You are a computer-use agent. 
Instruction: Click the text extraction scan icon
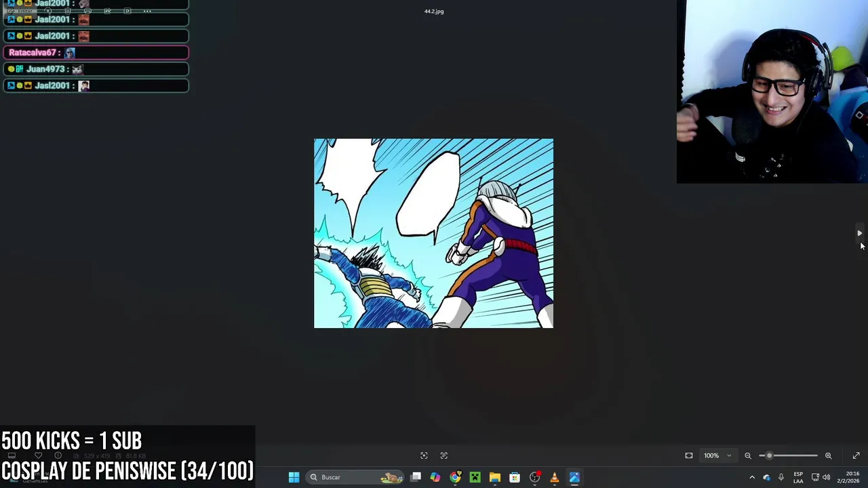[x=444, y=455]
